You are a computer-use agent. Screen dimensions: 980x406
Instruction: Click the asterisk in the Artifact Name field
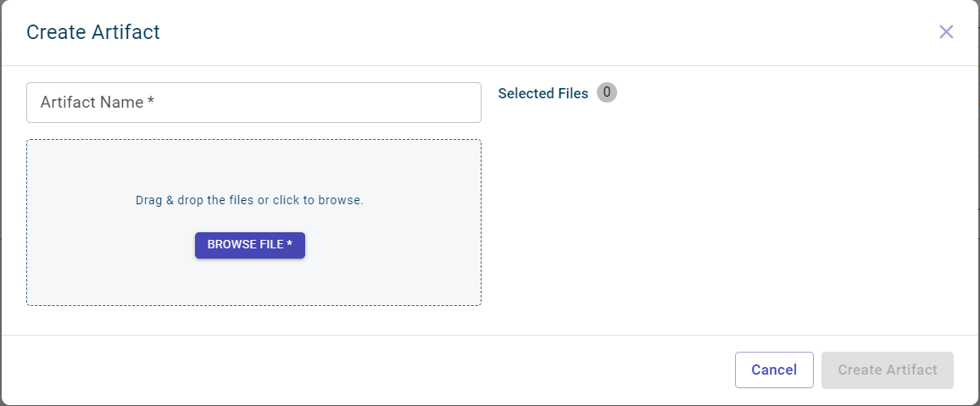click(x=151, y=102)
